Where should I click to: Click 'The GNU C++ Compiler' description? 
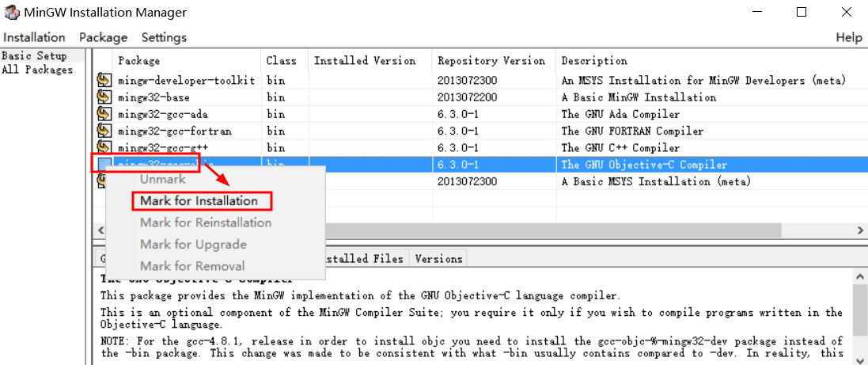click(x=620, y=148)
